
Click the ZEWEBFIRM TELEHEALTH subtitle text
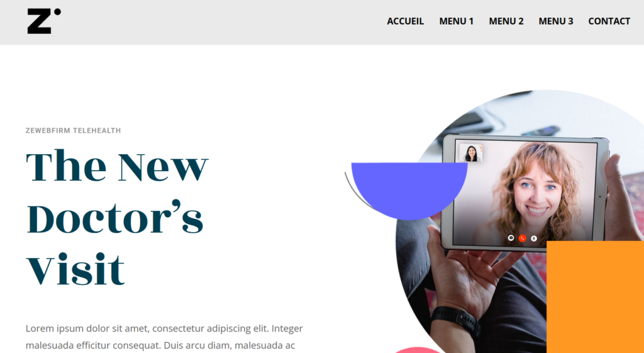tap(73, 131)
